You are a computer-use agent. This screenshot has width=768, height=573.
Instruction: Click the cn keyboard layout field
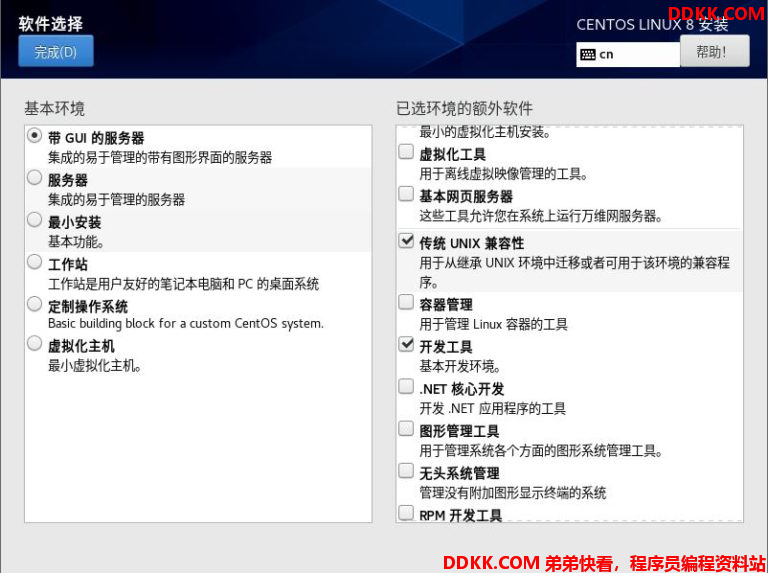628,54
